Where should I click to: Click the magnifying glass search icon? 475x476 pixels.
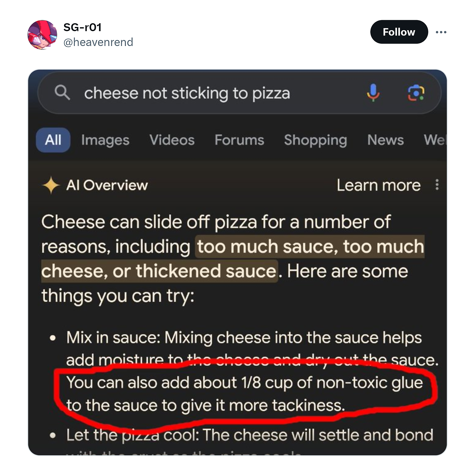click(62, 93)
